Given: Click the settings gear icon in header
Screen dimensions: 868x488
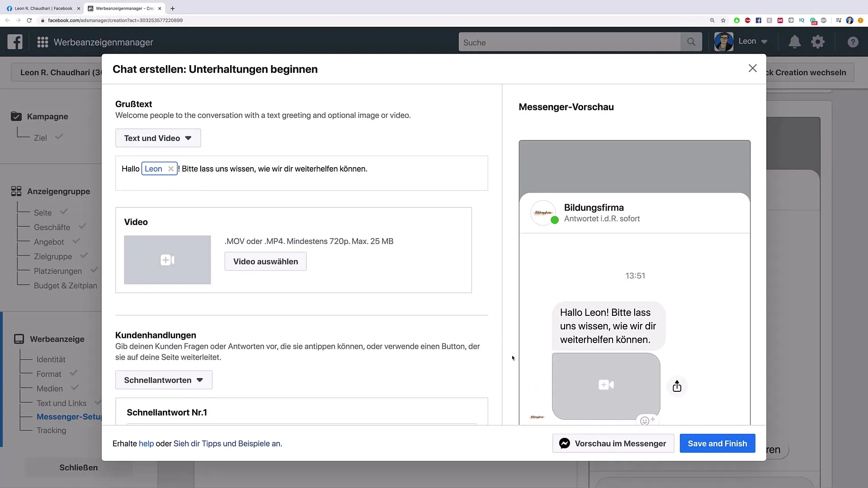Looking at the screenshot, I should tap(817, 42).
